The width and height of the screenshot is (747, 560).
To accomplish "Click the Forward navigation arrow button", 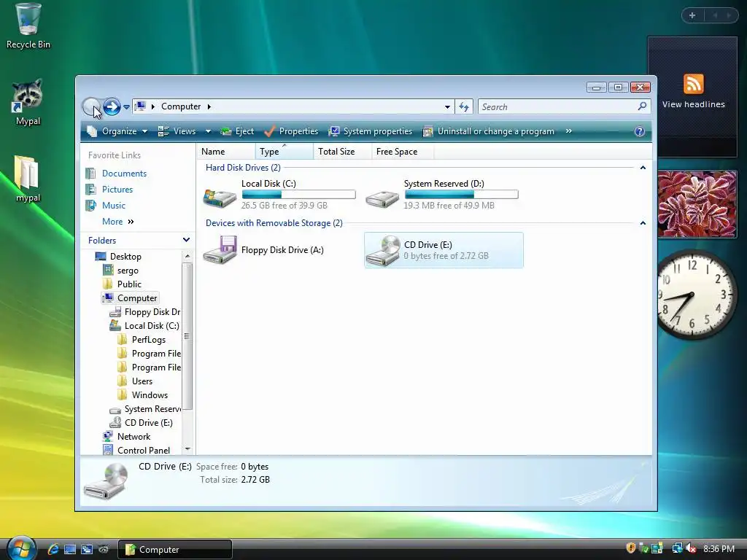I will coord(112,106).
